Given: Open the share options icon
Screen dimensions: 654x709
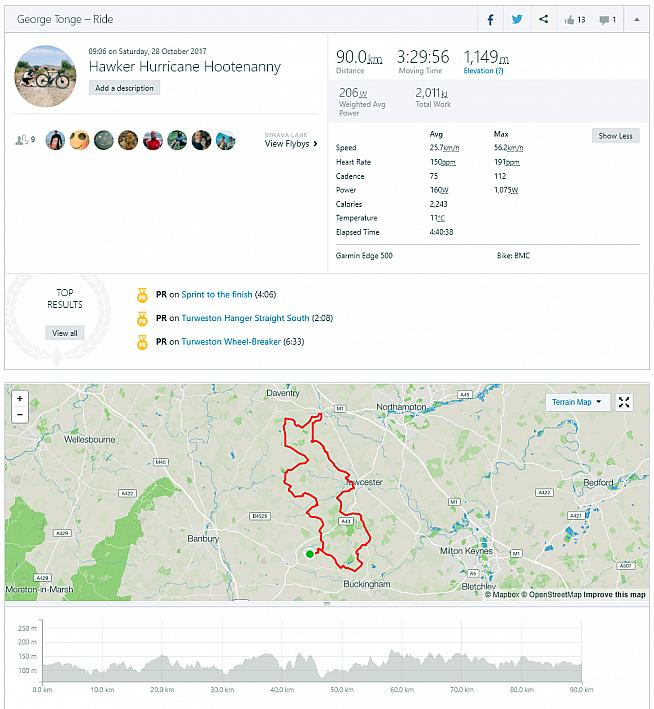Looking at the screenshot, I should click(x=544, y=19).
